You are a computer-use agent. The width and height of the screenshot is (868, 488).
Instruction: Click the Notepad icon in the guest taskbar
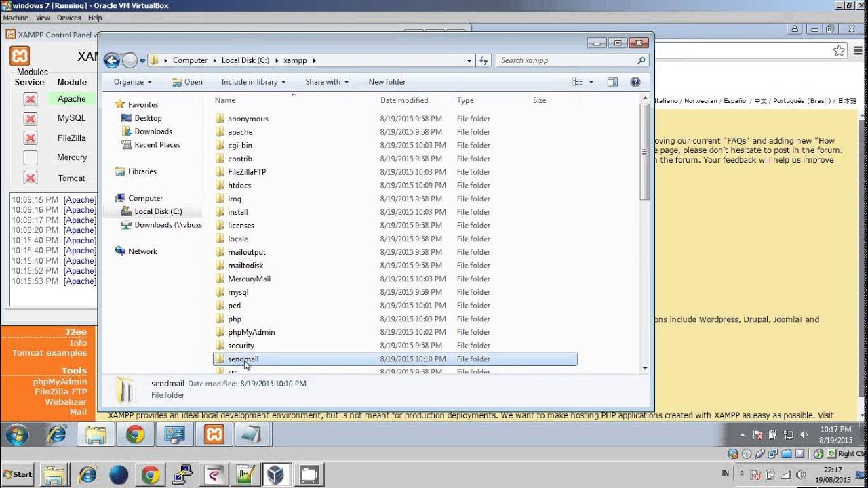tap(253, 435)
